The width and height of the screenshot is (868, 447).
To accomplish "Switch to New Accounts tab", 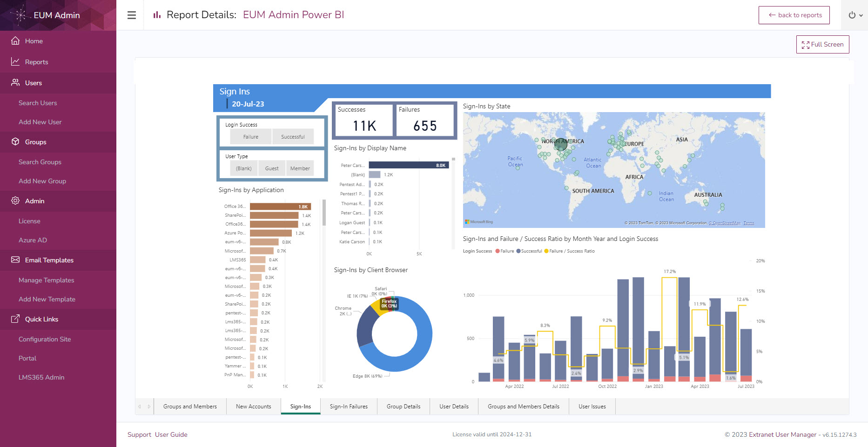I will pyautogui.click(x=254, y=407).
